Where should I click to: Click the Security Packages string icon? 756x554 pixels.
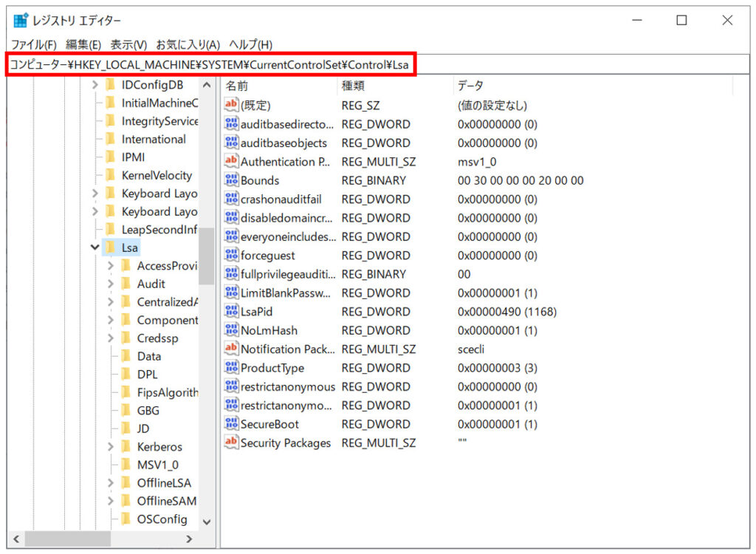pos(231,442)
